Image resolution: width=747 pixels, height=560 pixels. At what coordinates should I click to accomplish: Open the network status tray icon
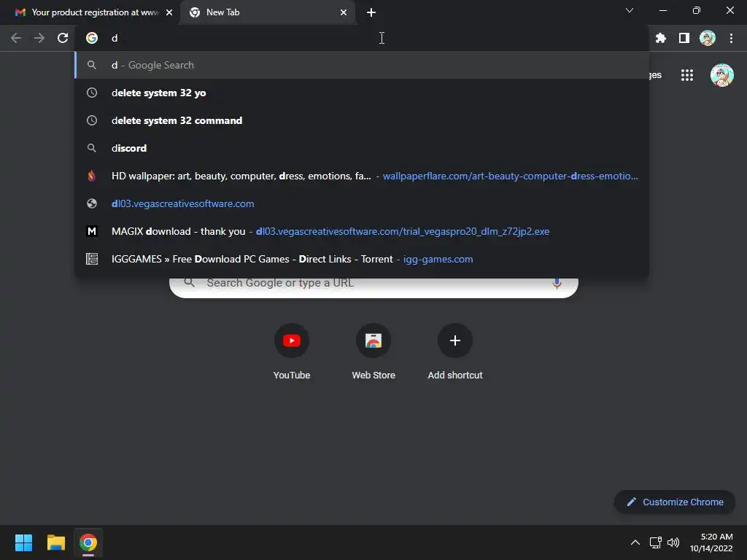(656, 542)
